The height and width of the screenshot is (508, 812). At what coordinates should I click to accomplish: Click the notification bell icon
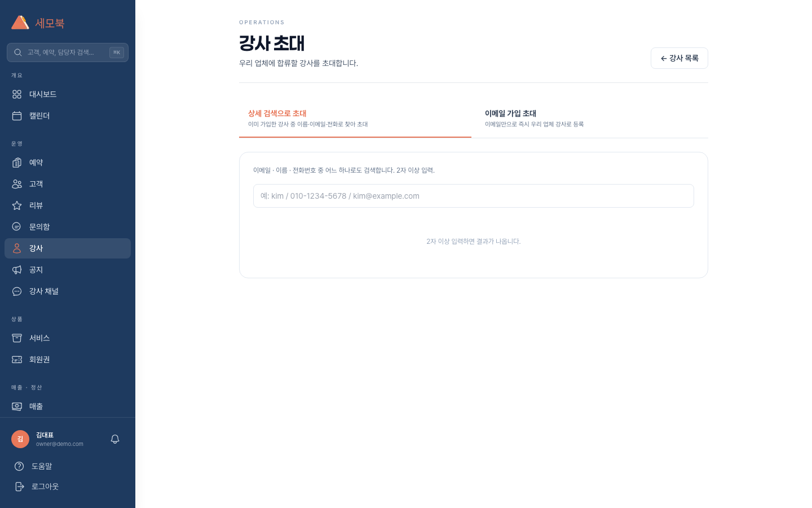115,439
